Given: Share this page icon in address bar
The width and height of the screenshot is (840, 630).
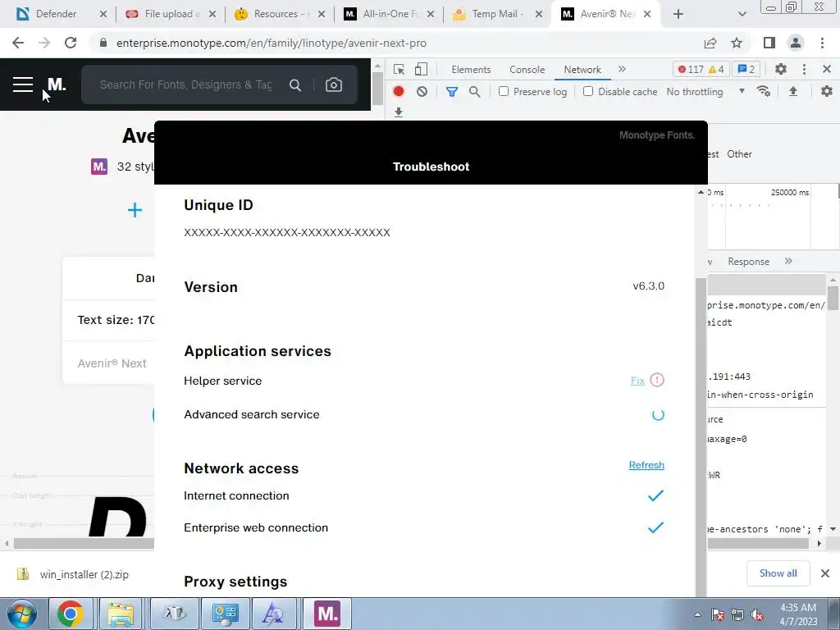Looking at the screenshot, I should click(710, 43).
